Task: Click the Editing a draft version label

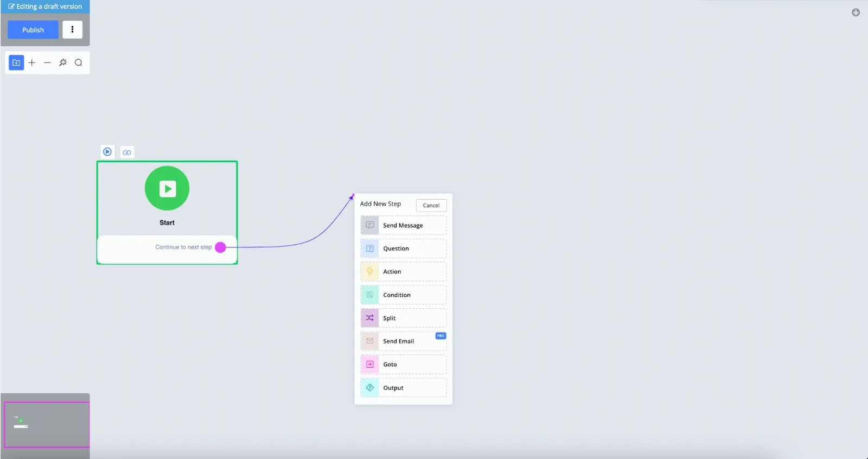Action: (45, 7)
